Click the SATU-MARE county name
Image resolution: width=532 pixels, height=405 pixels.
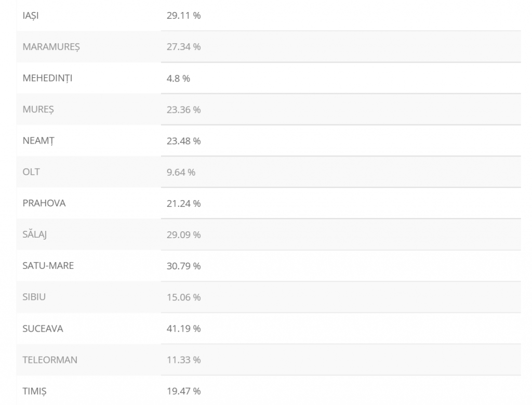click(x=48, y=266)
